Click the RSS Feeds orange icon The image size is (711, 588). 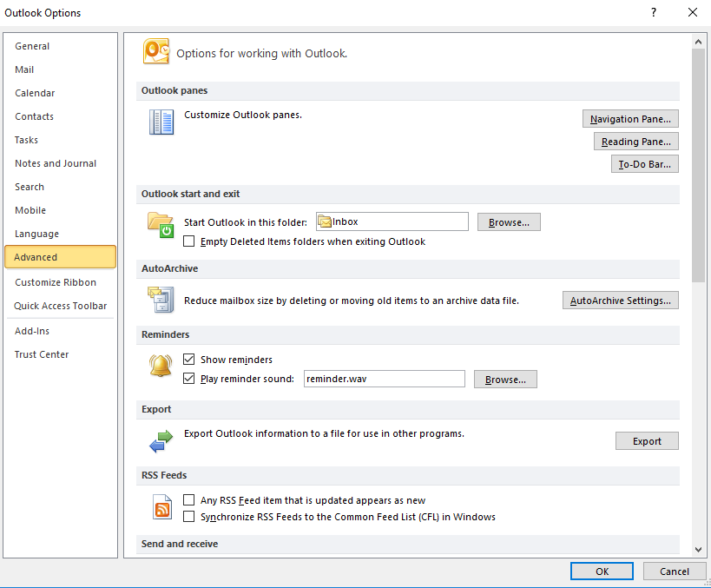tap(162, 507)
